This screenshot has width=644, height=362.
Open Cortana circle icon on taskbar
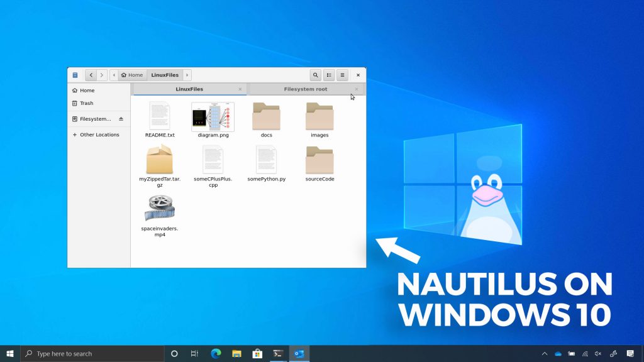174,353
